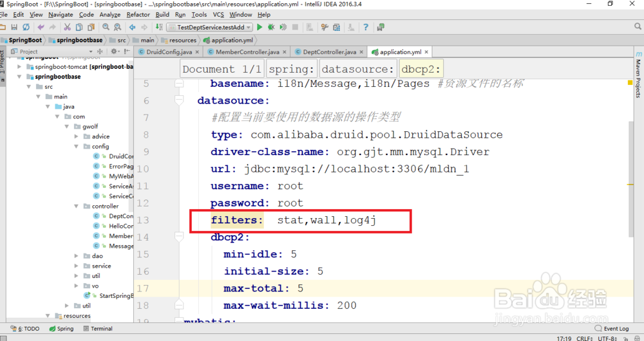This screenshot has height=341, width=644.
Task: Click the Copy icon in toolbar
Action: tap(79, 27)
